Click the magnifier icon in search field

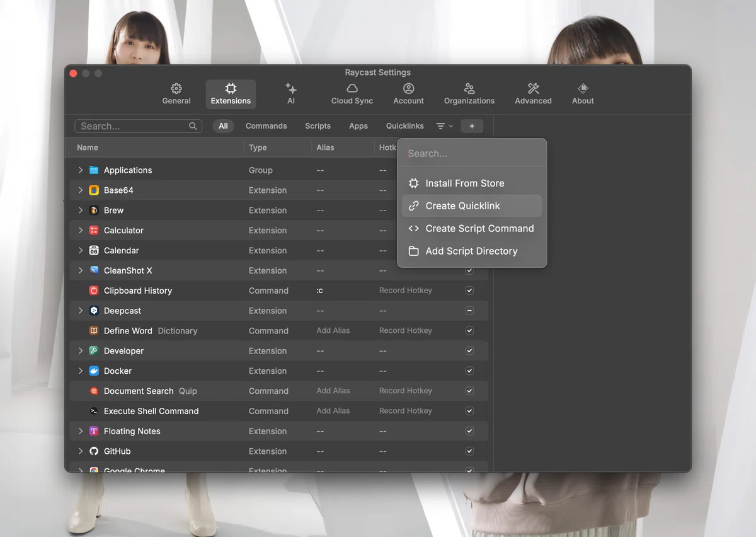(x=193, y=126)
